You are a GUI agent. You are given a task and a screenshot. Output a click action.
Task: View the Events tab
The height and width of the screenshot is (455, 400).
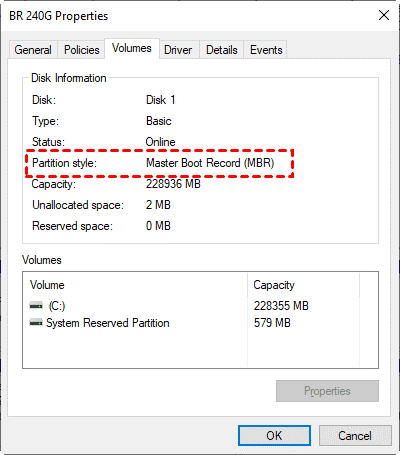(266, 50)
